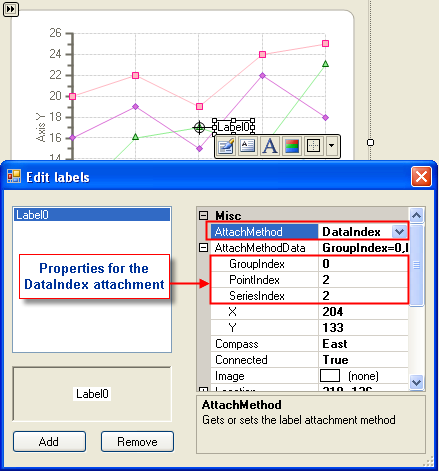The height and width of the screenshot is (471, 439).
Task: Open the AttachMethod DataIndex dropdown
Action: pos(400,232)
